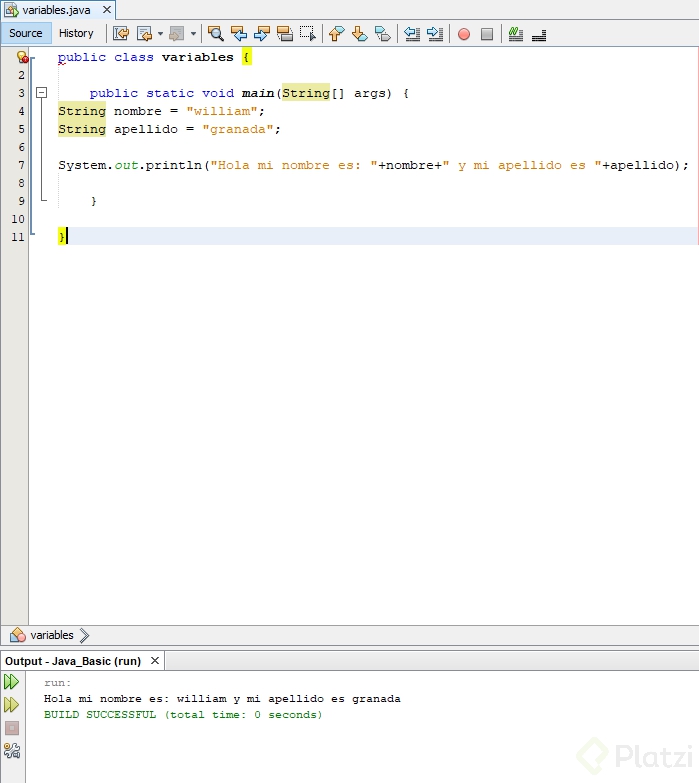Click the main method name
The width and height of the screenshot is (699, 783).
coord(258,93)
